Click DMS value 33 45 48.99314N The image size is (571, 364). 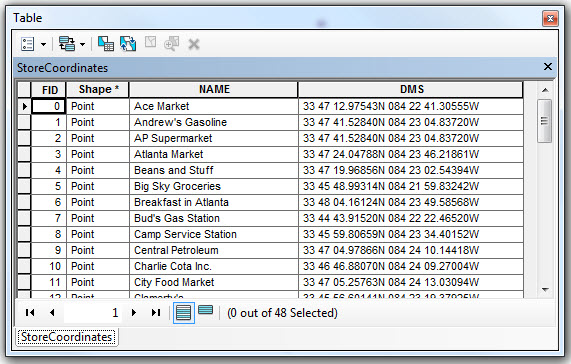click(x=411, y=186)
